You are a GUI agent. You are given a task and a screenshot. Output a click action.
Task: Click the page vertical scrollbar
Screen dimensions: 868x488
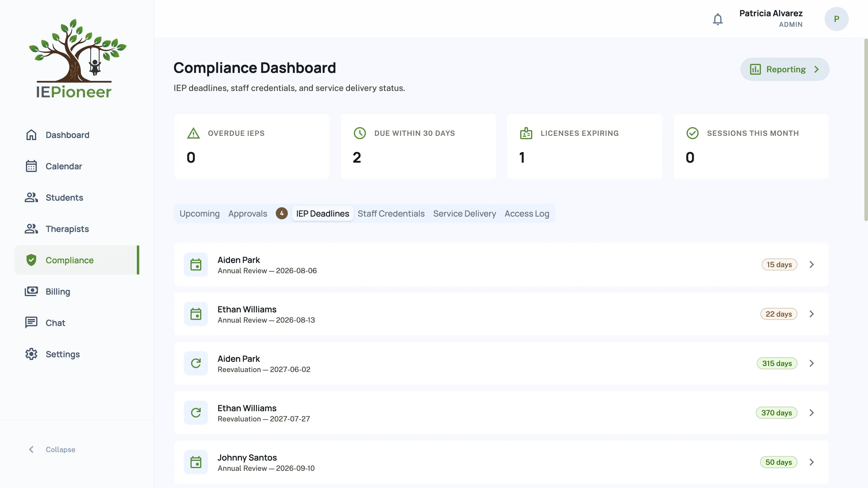click(x=866, y=130)
